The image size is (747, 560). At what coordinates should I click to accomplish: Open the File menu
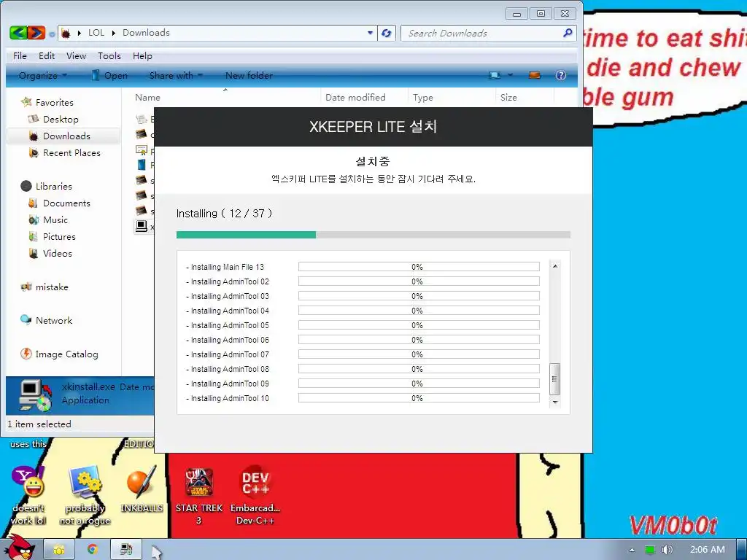20,55
